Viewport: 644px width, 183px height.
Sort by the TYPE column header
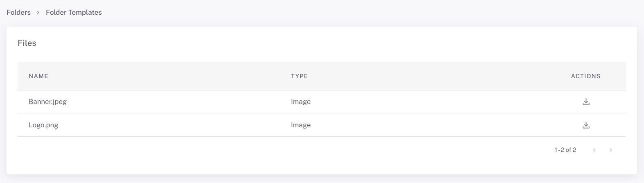pyautogui.click(x=299, y=76)
